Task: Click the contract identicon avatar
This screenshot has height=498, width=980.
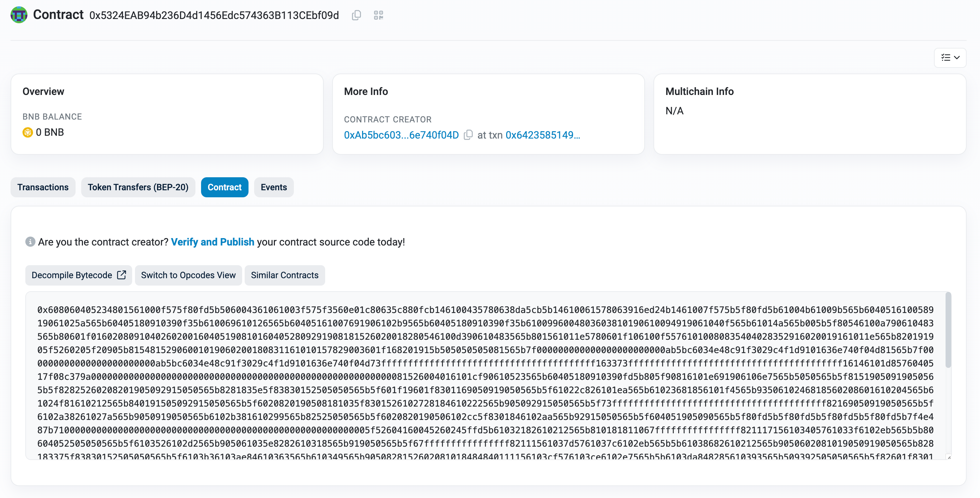Action: click(x=19, y=15)
